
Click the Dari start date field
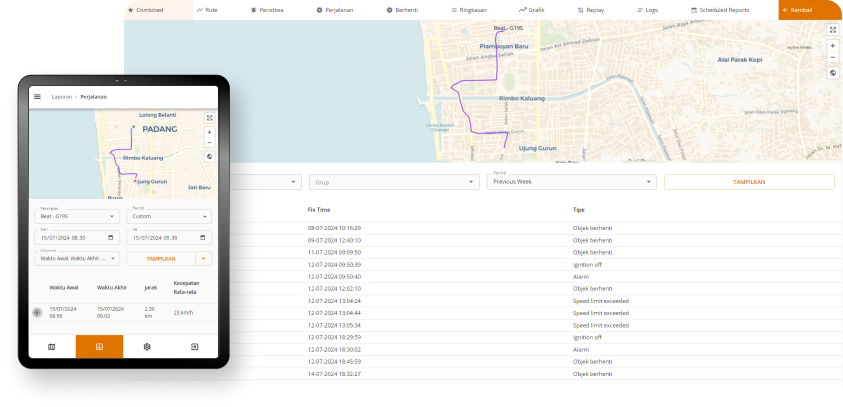[76, 237]
